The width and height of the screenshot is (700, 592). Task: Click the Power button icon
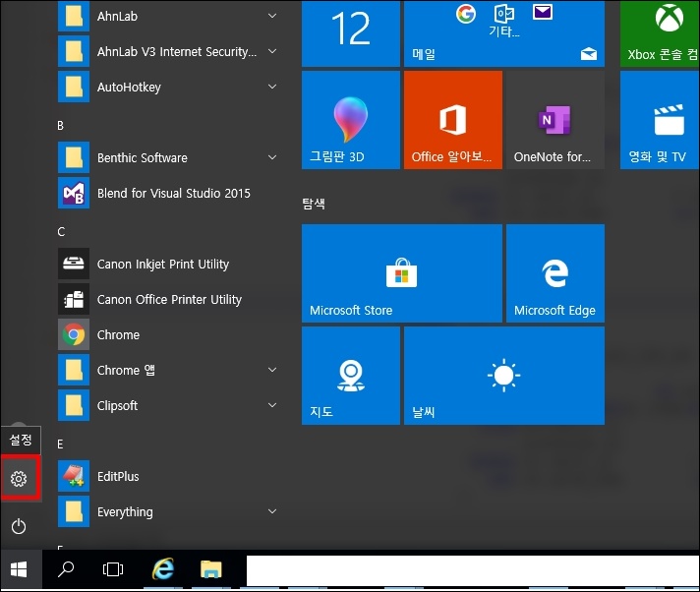click(x=19, y=526)
